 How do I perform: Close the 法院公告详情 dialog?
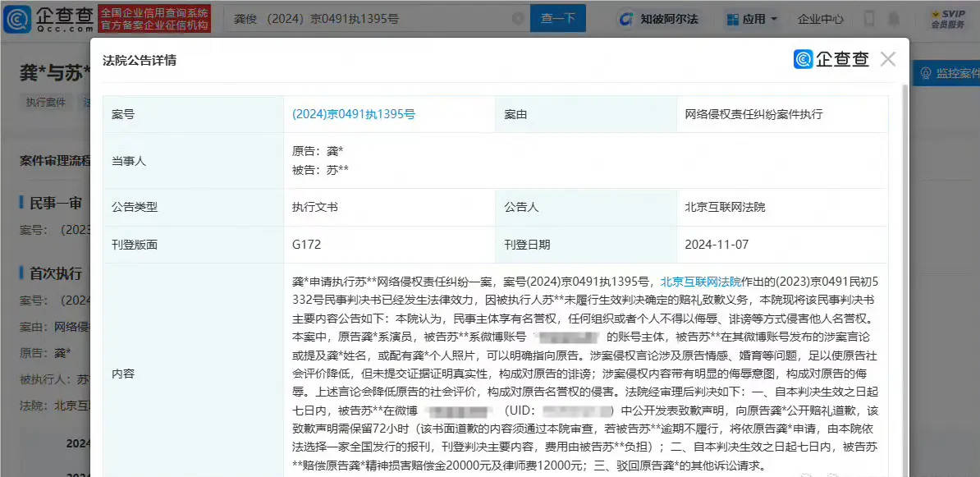coord(887,59)
